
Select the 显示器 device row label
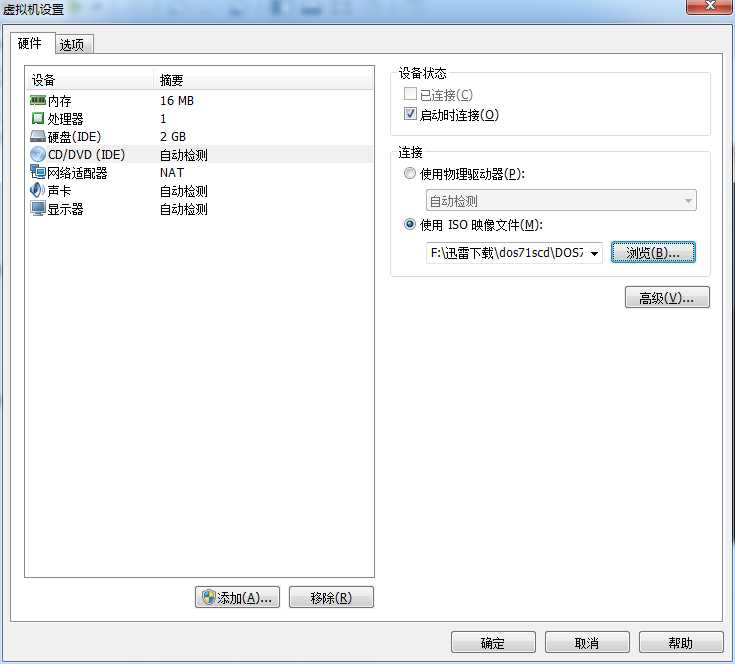pyautogui.click(x=66, y=209)
